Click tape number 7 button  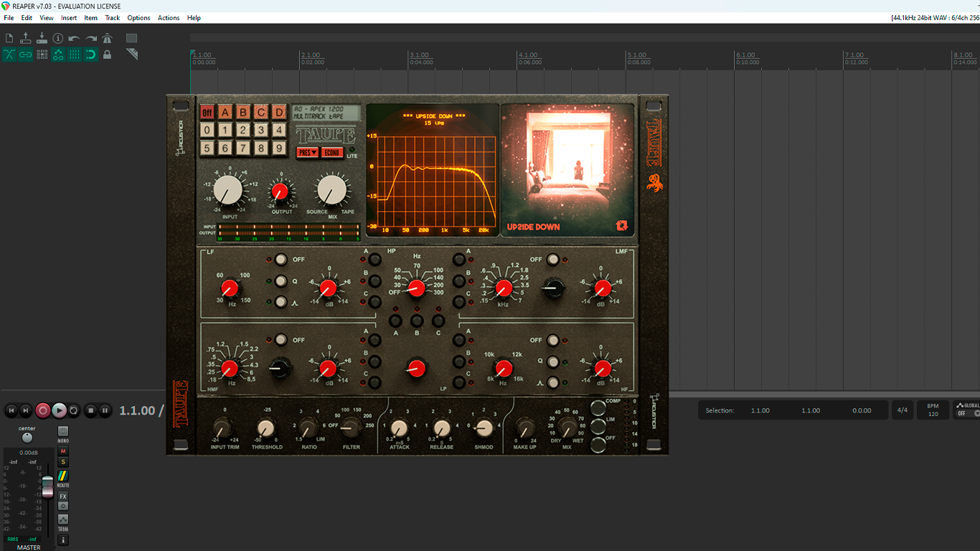click(243, 149)
